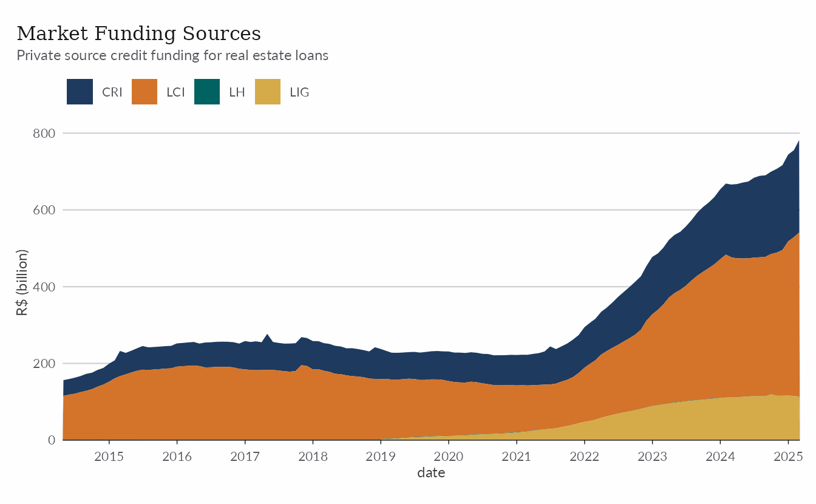Click the x-axis label '2020'
The height and width of the screenshot is (504, 816).
pos(449,456)
